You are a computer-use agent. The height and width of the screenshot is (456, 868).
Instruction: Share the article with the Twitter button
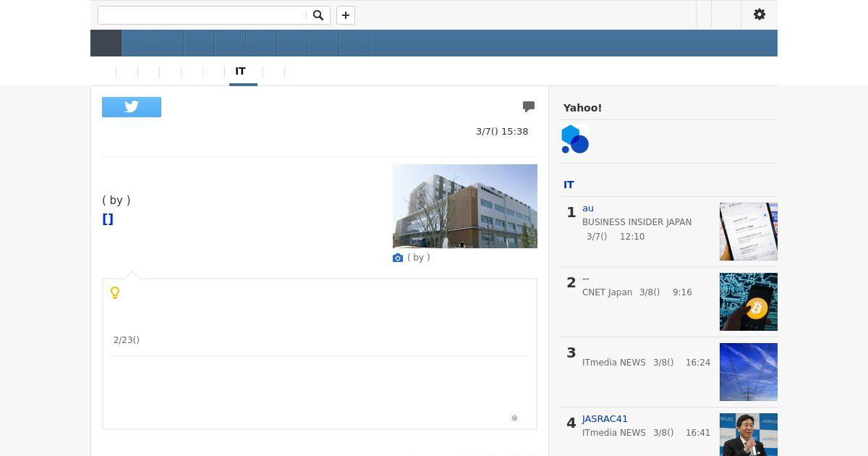pyautogui.click(x=132, y=107)
